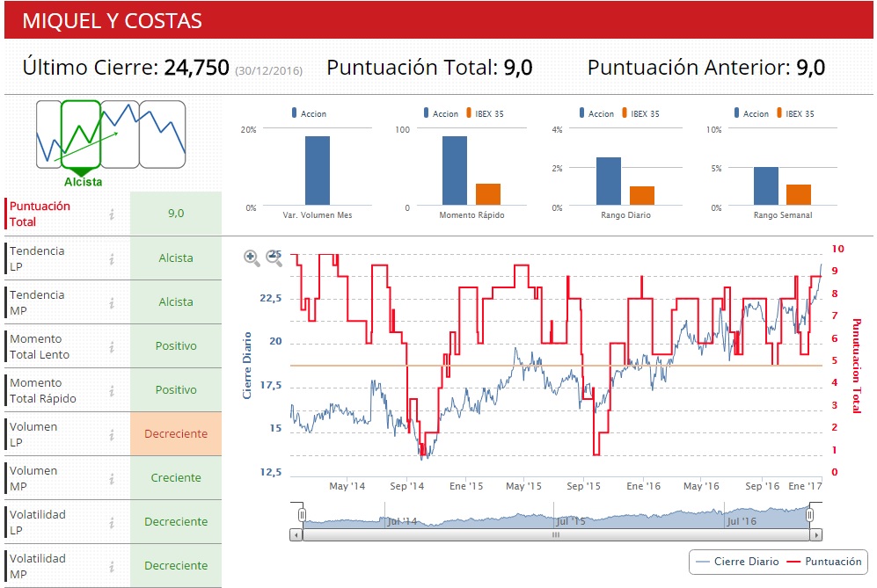Click the Var. Volumen Mes chart label

click(x=318, y=215)
